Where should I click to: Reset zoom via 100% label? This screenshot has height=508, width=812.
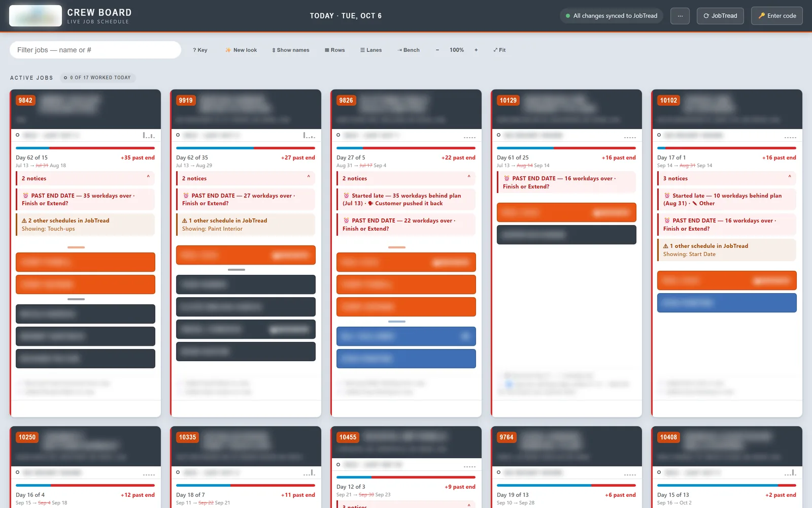(x=457, y=50)
